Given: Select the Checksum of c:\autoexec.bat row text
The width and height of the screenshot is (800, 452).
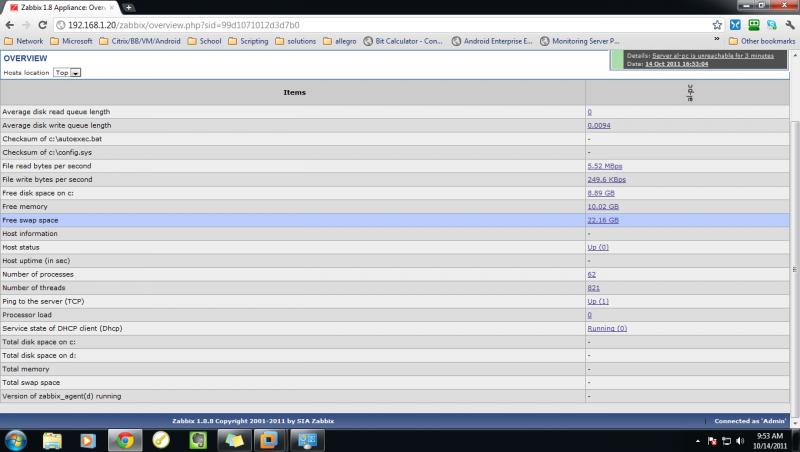Looking at the screenshot, I should click(52, 139).
